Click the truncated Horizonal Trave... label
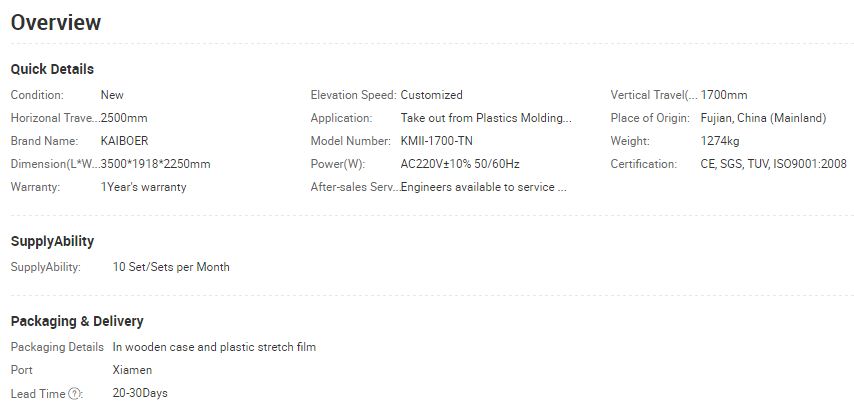The height and width of the screenshot is (414, 854). pos(56,118)
